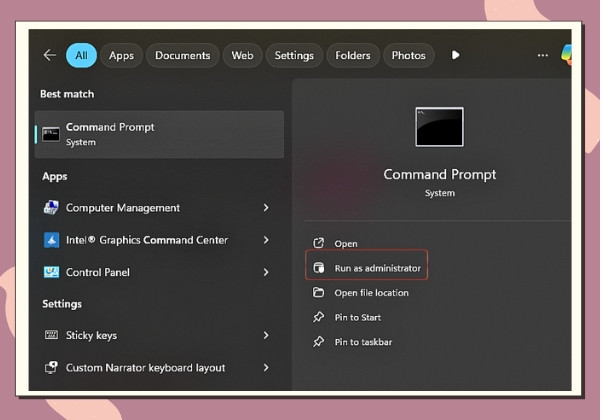Click the Run as administrator shield icon
This screenshot has width=600, height=420.
(318, 268)
